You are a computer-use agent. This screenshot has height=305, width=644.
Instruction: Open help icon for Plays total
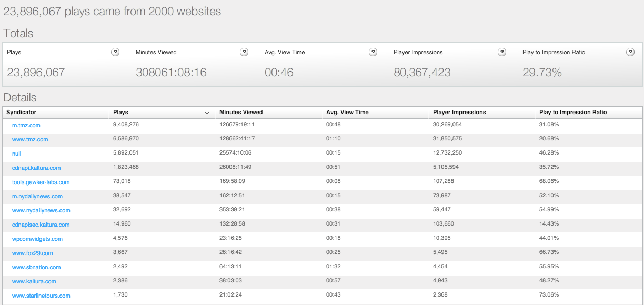coord(115,52)
